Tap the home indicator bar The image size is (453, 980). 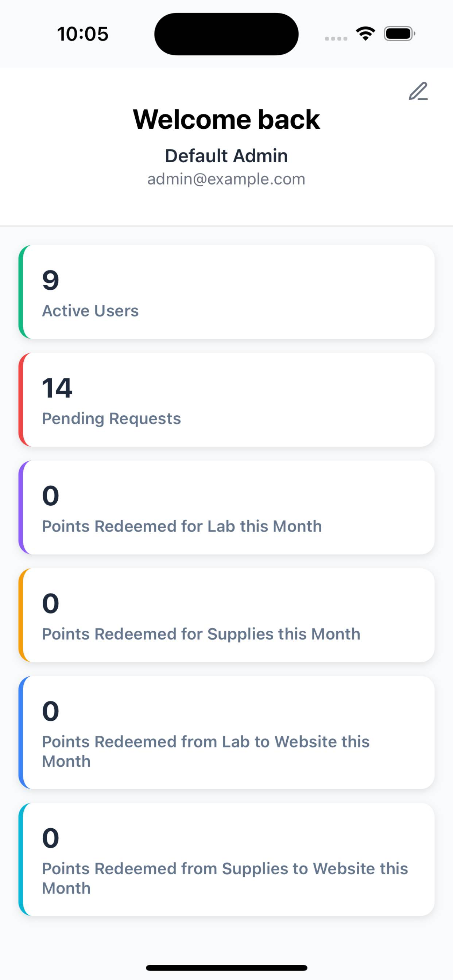[x=226, y=968]
